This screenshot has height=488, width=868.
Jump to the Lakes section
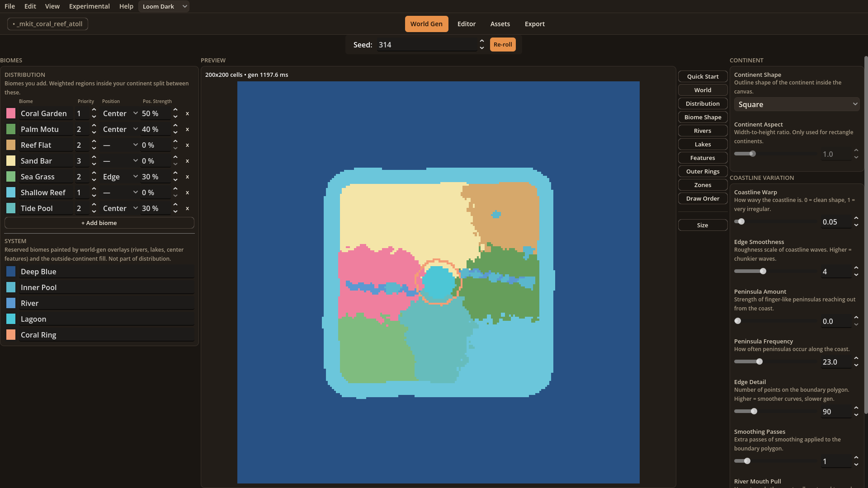click(x=703, y=144)
